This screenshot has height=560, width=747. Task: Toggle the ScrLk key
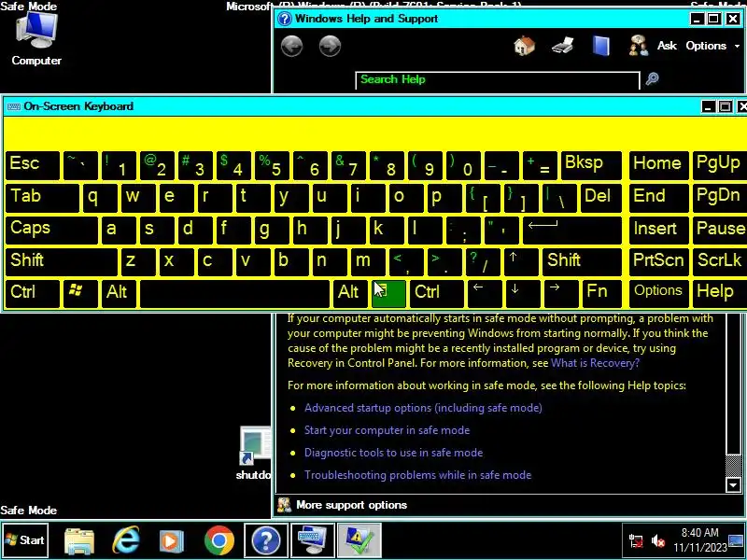pyautogui.click(x=720, y=261)
